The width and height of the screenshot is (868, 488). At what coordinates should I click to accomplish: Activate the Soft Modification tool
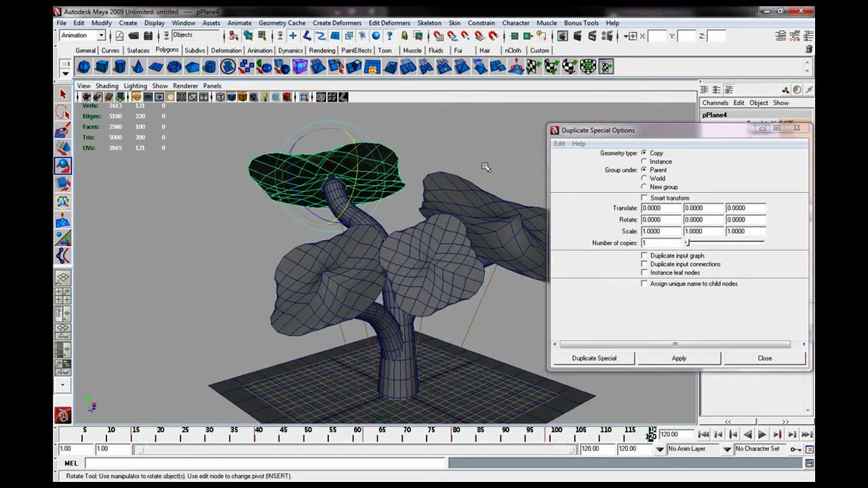62,220
